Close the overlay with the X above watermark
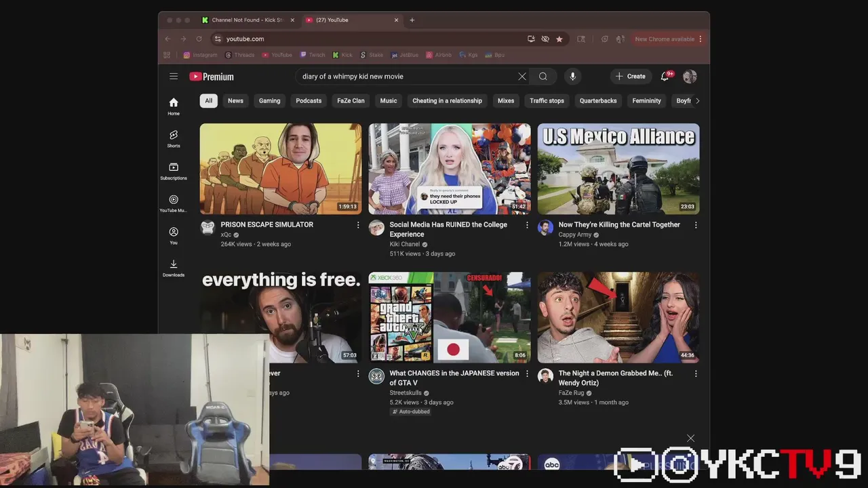 click(x=690, y=439)
